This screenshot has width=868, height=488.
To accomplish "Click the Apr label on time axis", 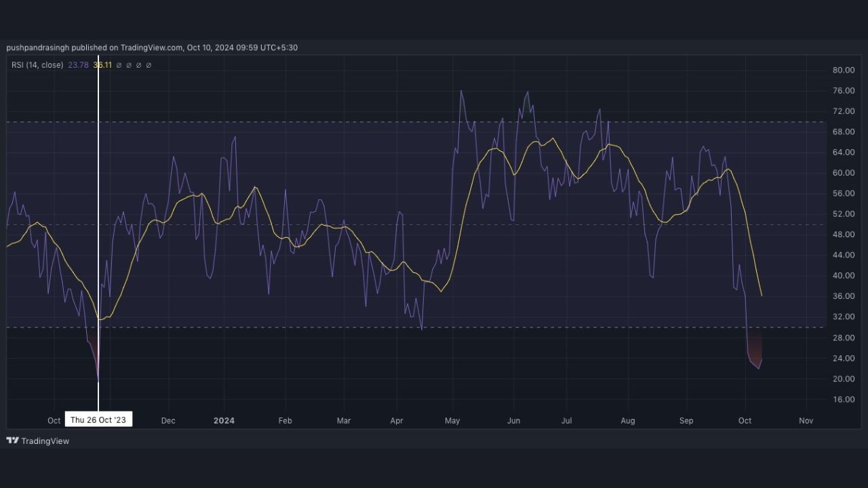I will click(397, 421).
